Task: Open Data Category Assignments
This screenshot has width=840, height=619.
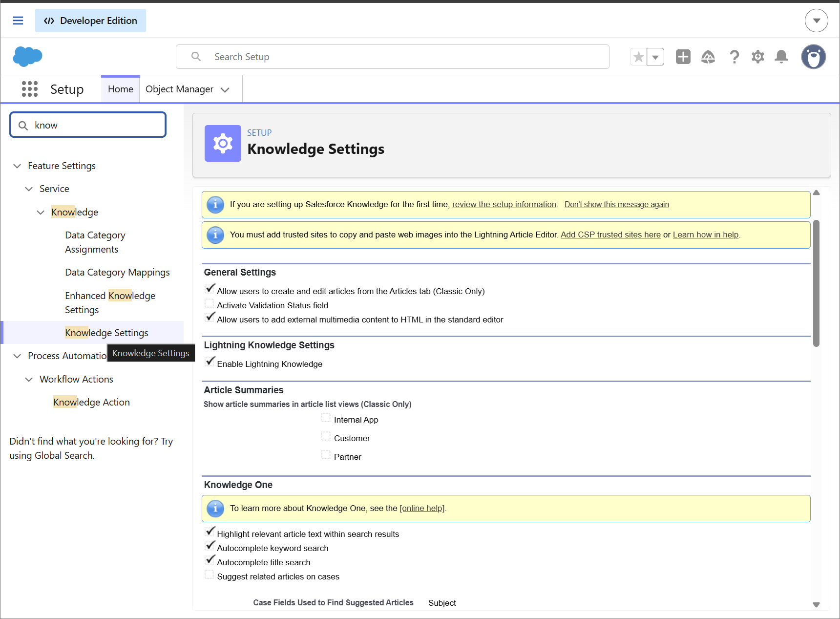Action: click(95, 242)
